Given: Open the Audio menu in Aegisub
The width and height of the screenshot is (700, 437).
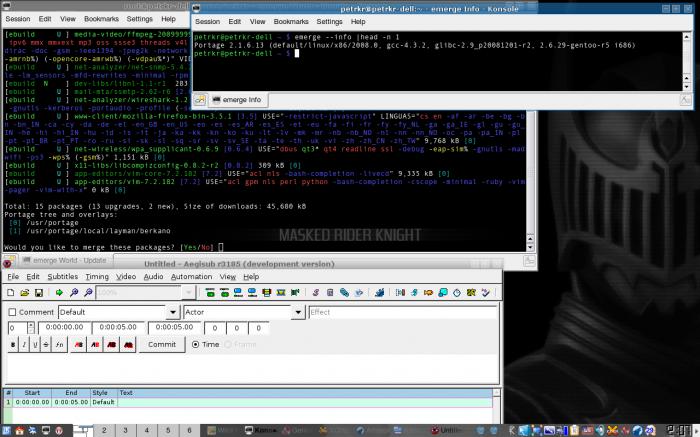Looking at the screenshot, I should tap(153, 276).
